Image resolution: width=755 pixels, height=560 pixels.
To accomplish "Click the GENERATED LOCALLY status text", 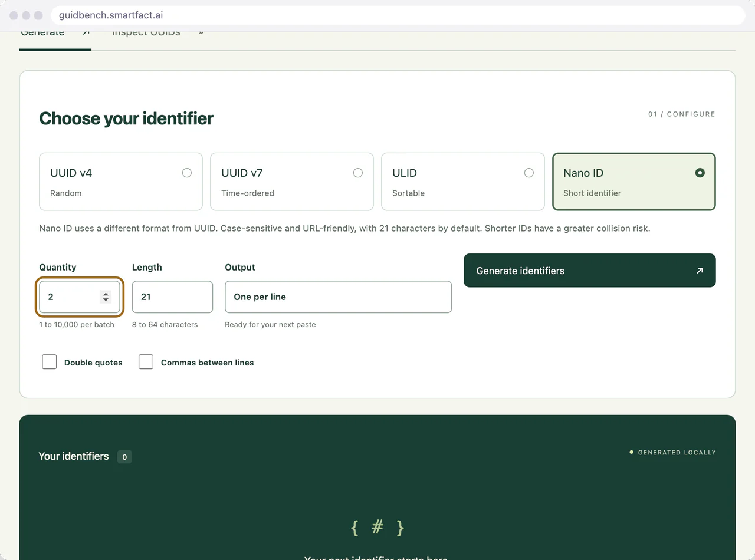I will pos(677,453).
